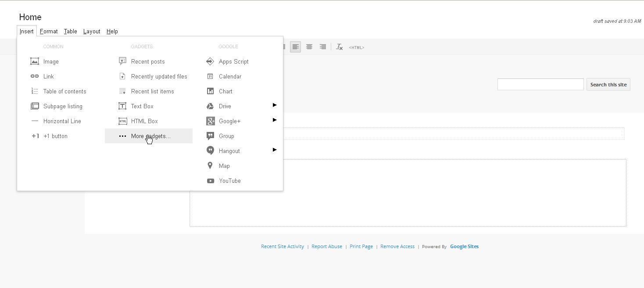The height and width of the screenshot is (288, 644).
Task: Toggle center alignment in toolbar
Action: 309,47
